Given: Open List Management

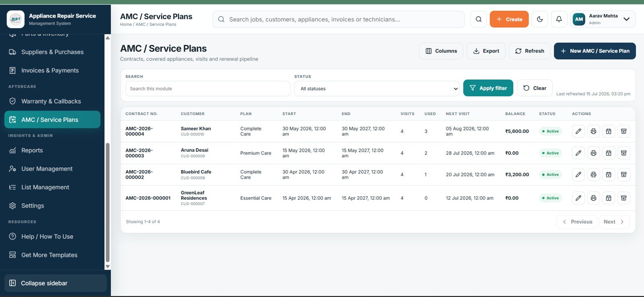Looking at the screenshot, I should coord(52,187).
